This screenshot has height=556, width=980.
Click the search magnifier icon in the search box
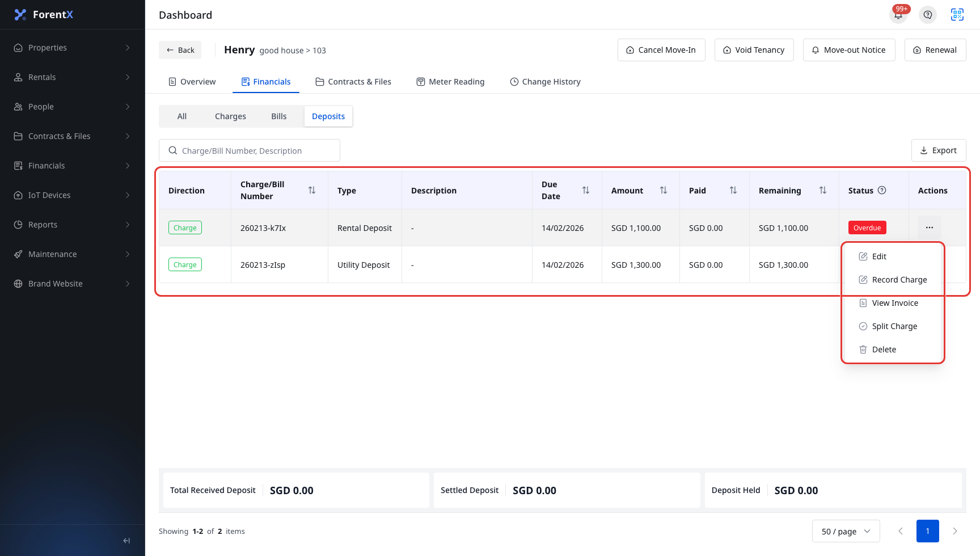tap(173, 150)
